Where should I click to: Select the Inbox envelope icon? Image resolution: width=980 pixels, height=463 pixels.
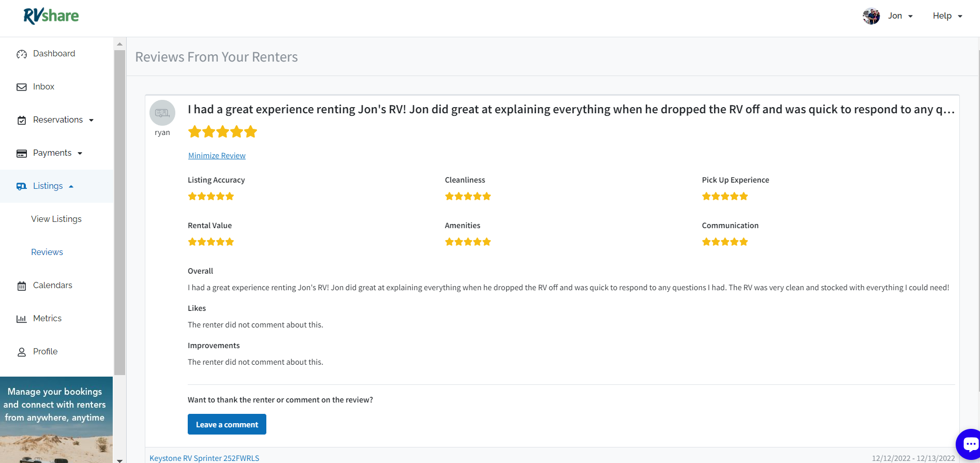click(21, 86)
